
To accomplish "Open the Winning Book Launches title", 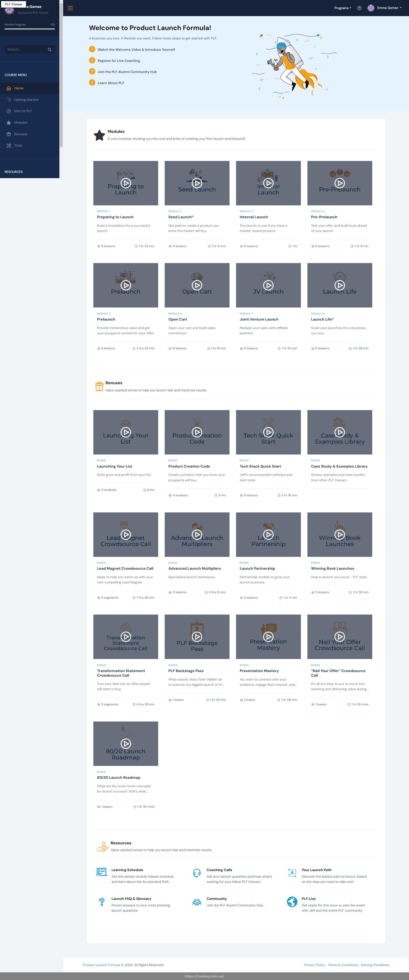I will click(x=333, y=568).
